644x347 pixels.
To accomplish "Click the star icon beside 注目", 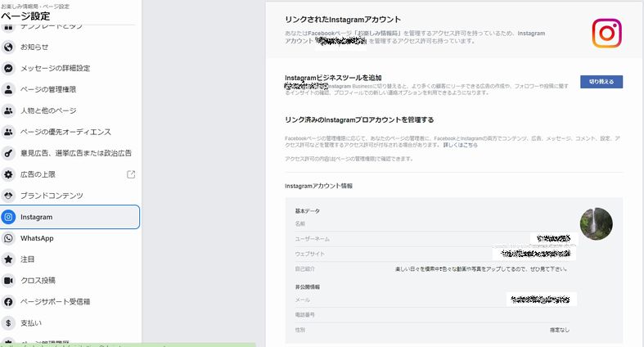I will (8, 259).
